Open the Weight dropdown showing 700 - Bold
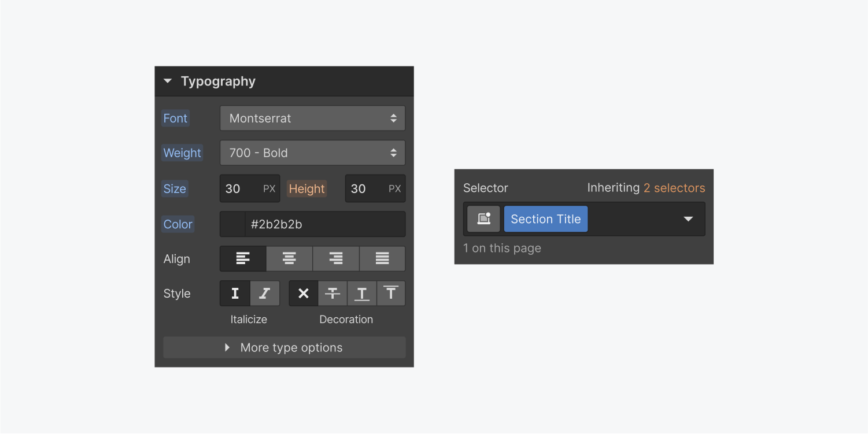The width and height of the screenshot is (868, 434). 312,153
